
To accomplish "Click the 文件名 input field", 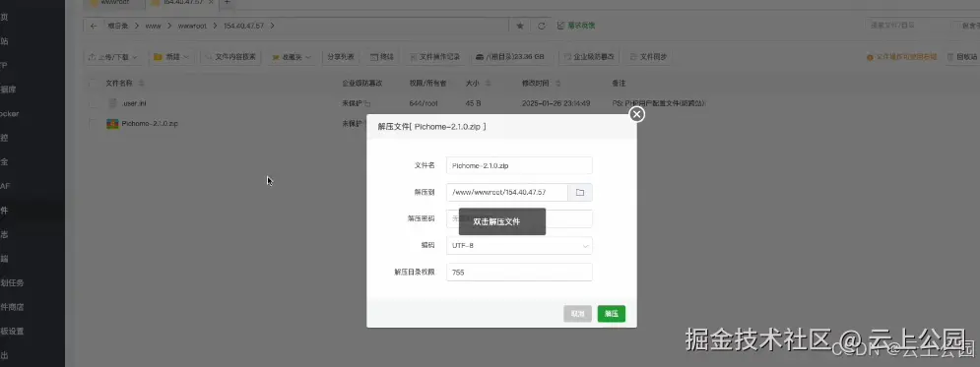I will 519,165.
